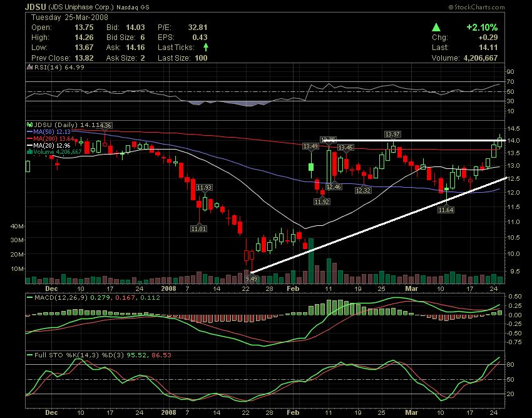Click the 13.97 high annotation
Screen dimensions: 532x418
(392, 135)
